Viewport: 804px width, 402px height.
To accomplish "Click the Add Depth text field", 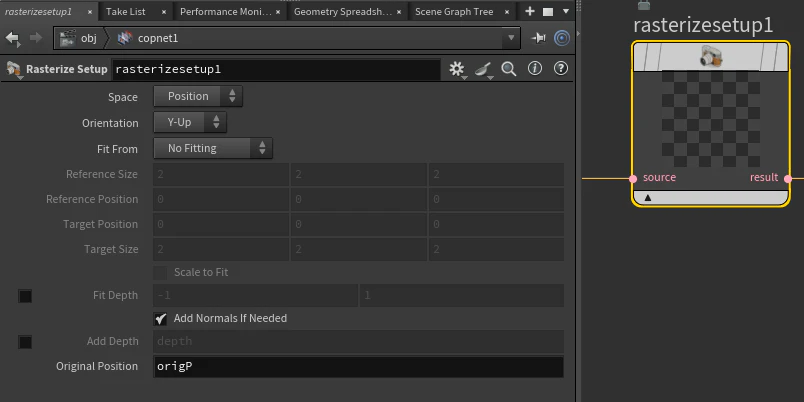I will click(358, 341).
